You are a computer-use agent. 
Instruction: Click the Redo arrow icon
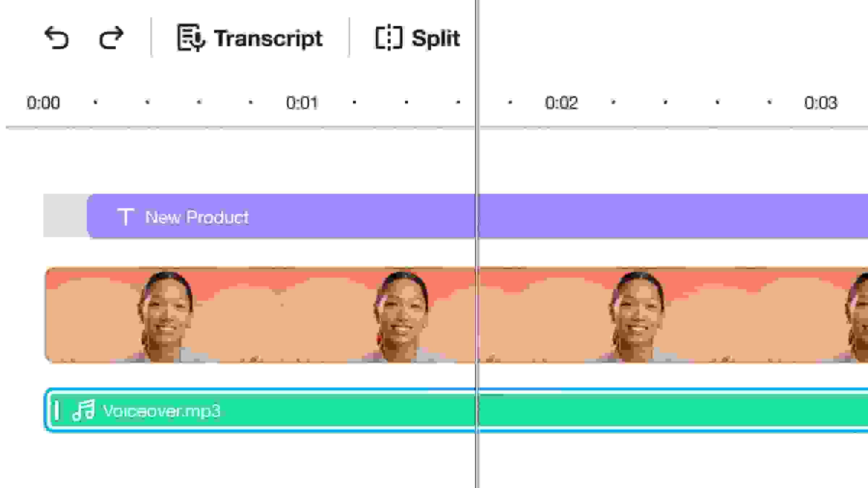pos(111,38)
